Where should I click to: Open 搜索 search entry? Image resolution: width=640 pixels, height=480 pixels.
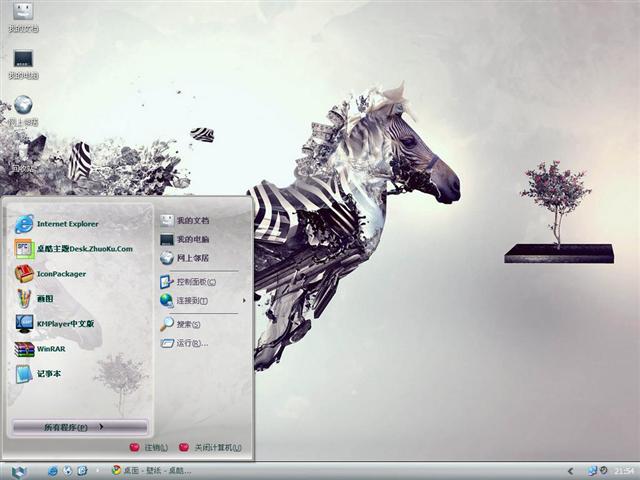180,324
